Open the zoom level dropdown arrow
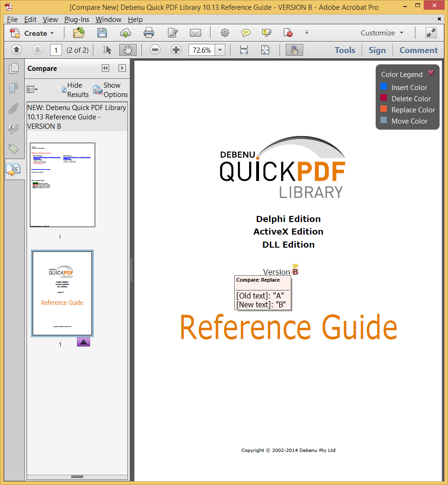Image resolution: width=448 pixels, height=485 pixels. tap(220, 50)
